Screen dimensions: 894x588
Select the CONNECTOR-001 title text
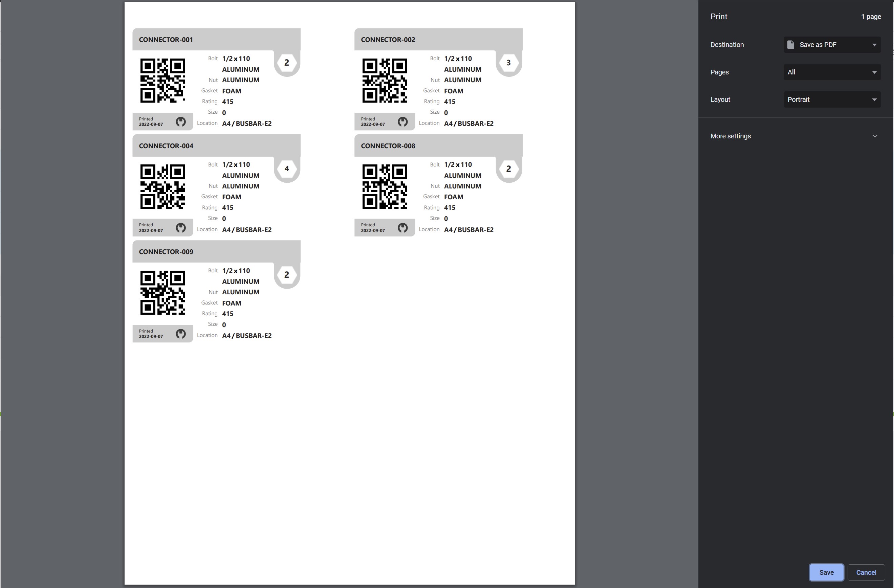point(166,40)
